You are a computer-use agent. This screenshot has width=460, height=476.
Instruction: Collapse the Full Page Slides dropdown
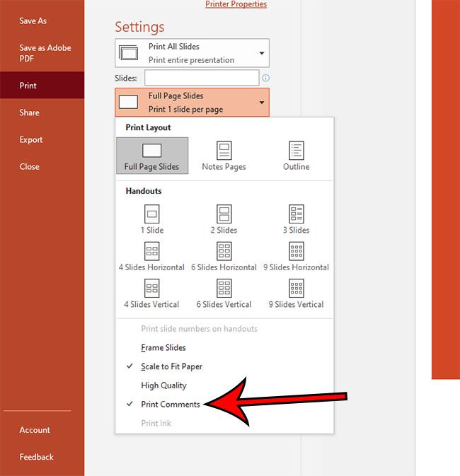tap(192, 103)
